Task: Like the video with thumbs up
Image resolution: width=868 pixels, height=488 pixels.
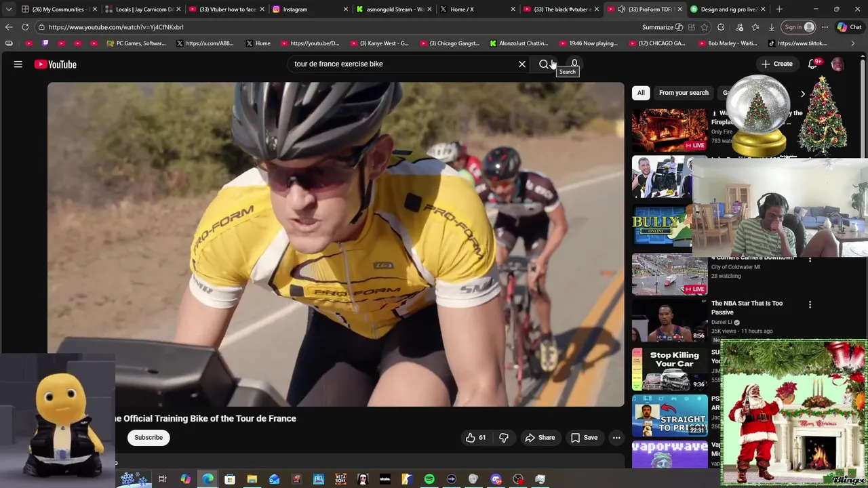Action: click(475, 438)
